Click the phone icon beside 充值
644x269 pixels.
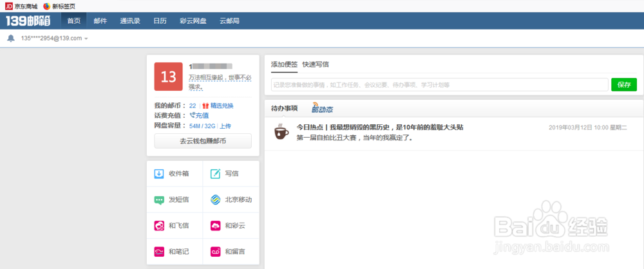[192, 115]
